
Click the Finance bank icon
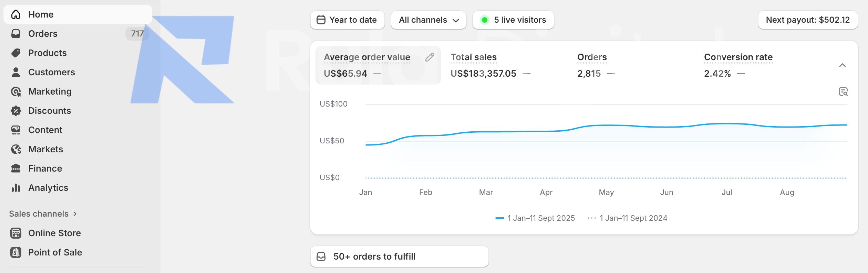click(16, 168)
